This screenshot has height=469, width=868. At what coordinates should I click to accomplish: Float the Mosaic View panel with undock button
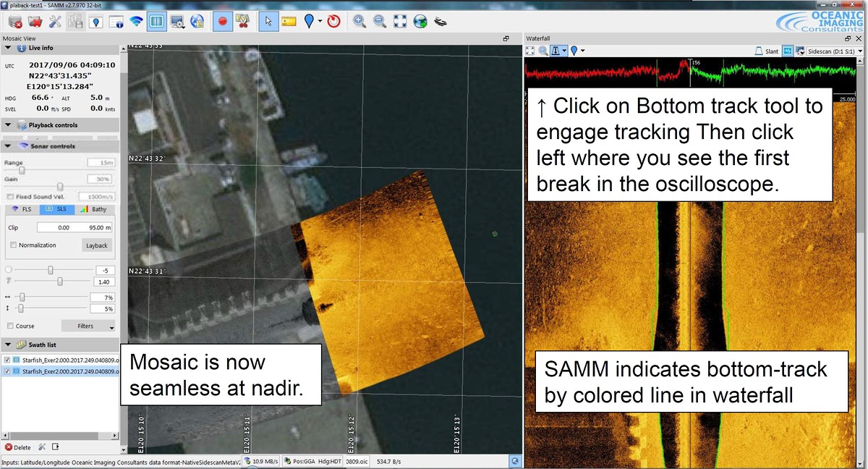tap(506, 38)
